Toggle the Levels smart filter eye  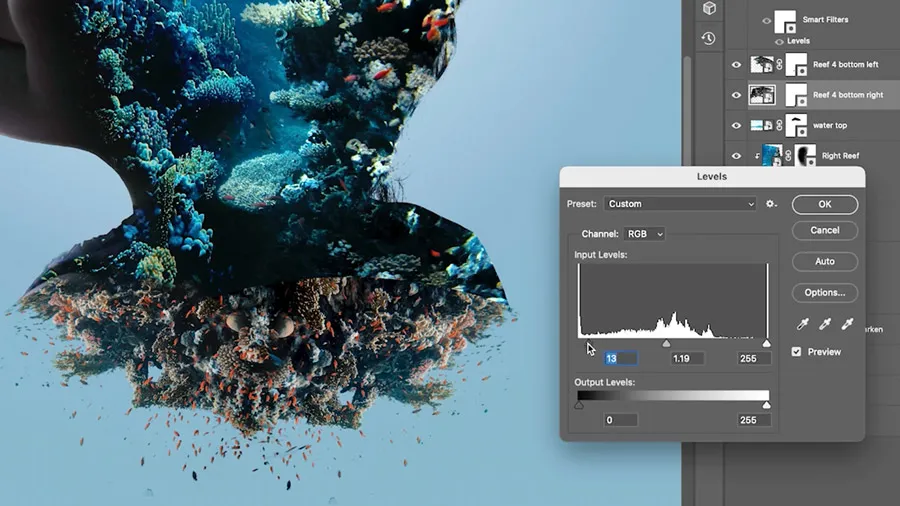click(779, 41)
